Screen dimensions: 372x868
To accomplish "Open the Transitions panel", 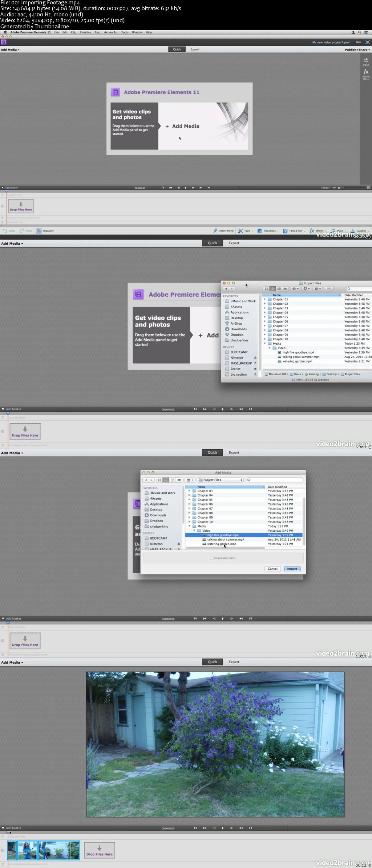I will 268,231.
